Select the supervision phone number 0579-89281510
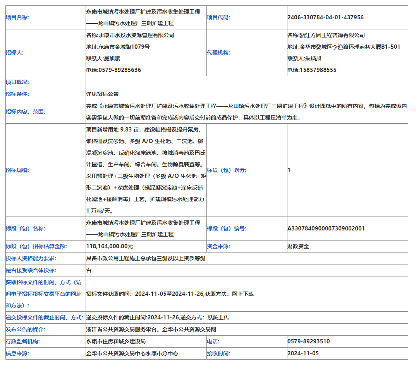 (x=309, y=341)
